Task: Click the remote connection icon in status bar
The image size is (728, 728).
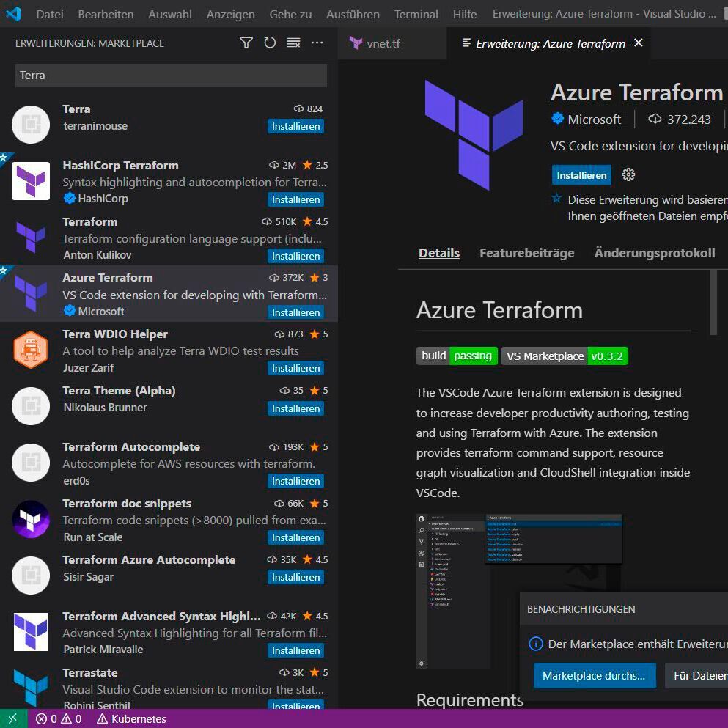Action: [12, 719]
